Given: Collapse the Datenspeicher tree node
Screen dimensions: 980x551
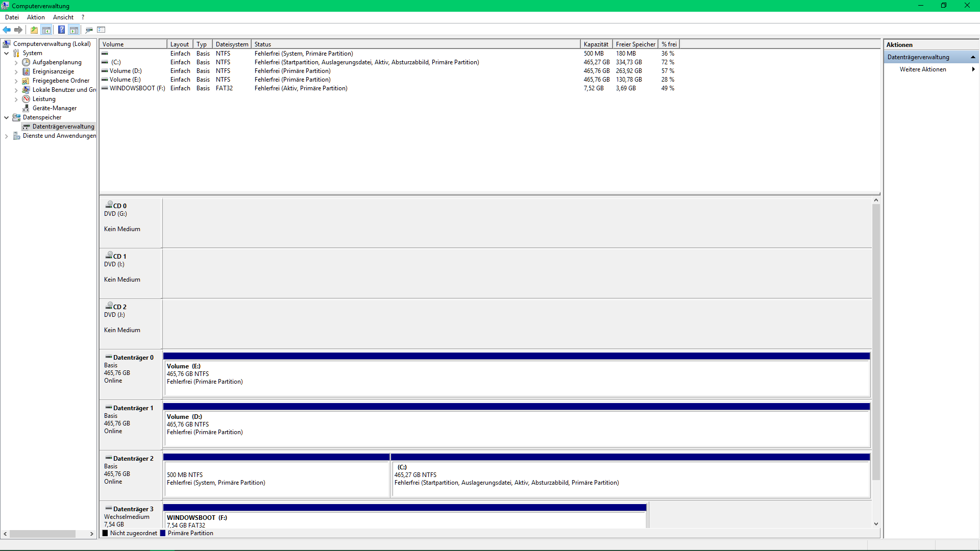Looking at the screenshot, I should click(x=6, y=117).
